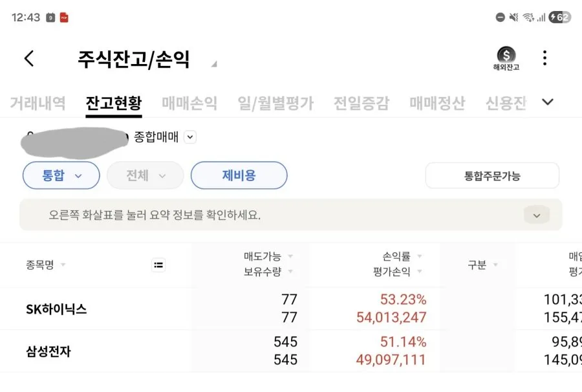
Task: Tap the list view icon beside 종목명
Action: pos(158,265)
